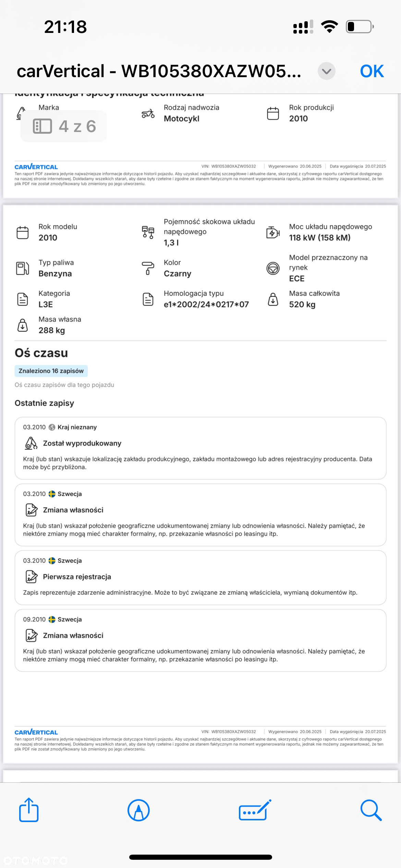Tap the bottom CARVERTICAL footer logo
Image resolution: width=401 pixels, height=868 pixels.
[x=36, y=732]
